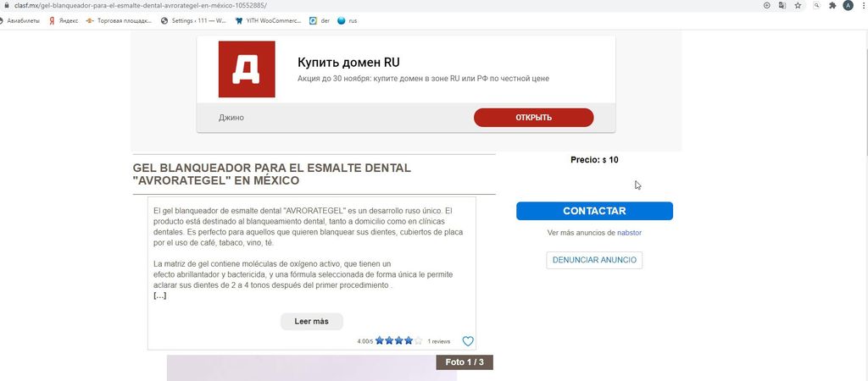Click the ad title Купить домен RU
This screenshot has width=868, height=381.
pyautogui.click(x=348, y=62)
